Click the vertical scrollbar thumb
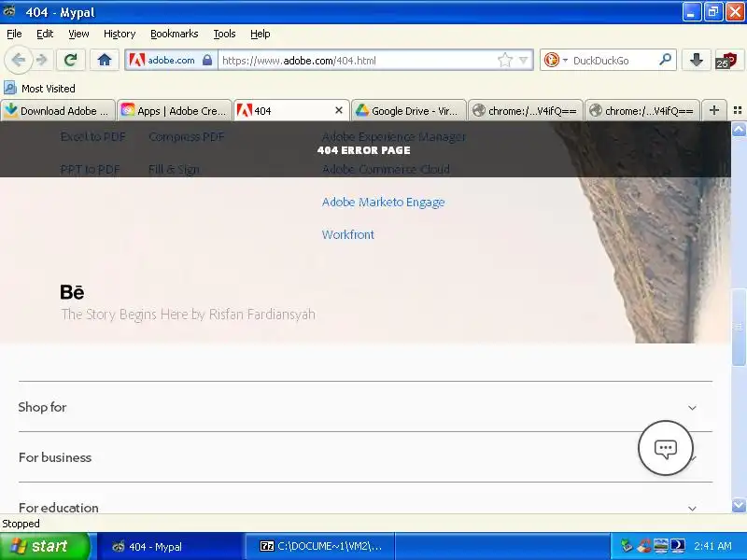 pos(739,327)
